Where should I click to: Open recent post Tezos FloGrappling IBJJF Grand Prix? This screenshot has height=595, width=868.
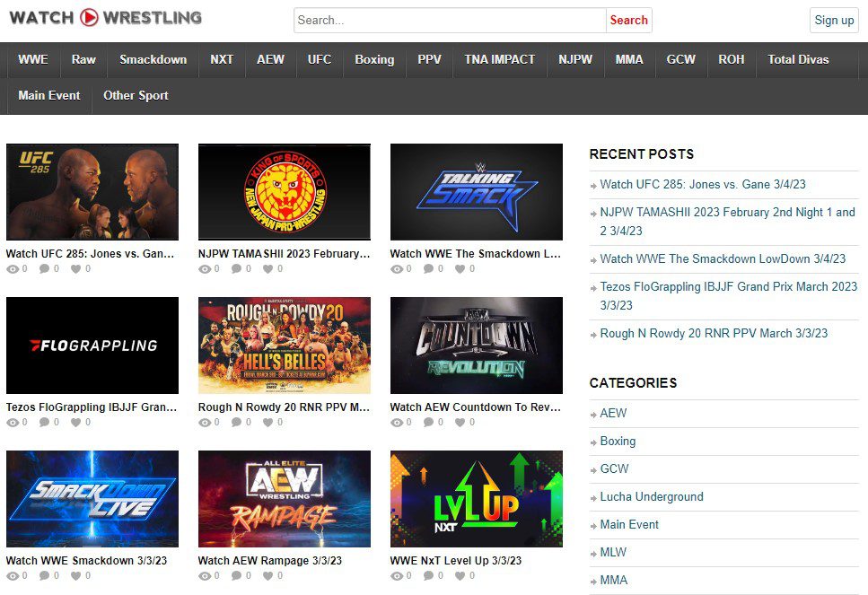click(x=729, y=296)
